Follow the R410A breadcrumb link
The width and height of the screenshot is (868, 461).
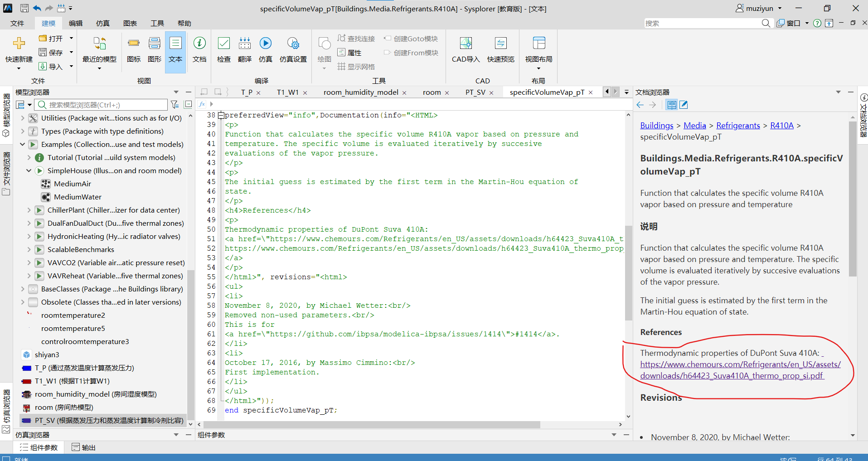tap(782, 125)
